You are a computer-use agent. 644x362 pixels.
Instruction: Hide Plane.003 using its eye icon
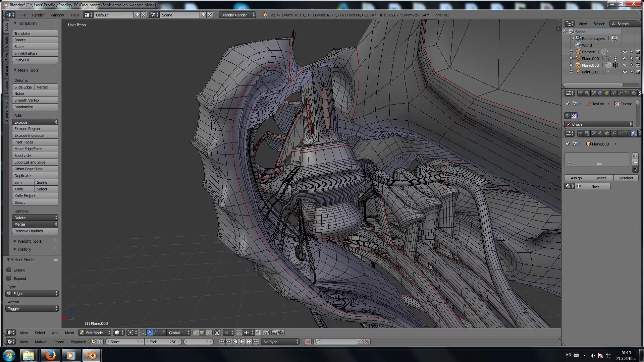[625, 65]
